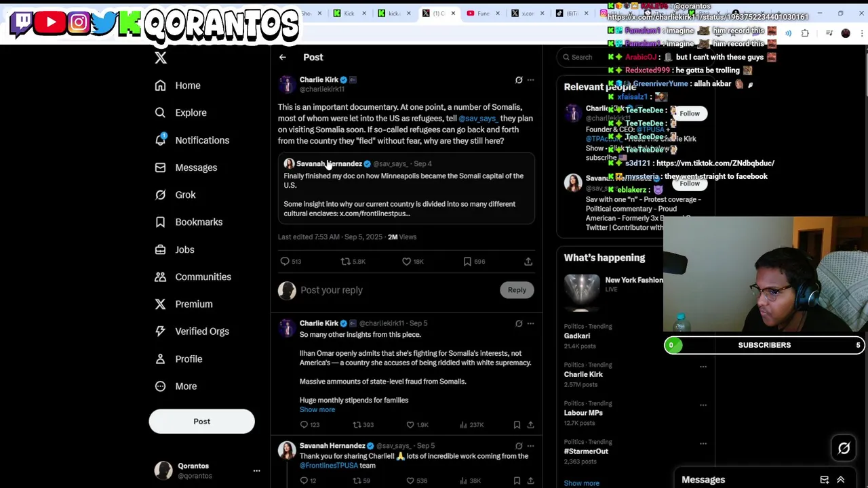The height and width of the screenshot is (488, 868).
Task: Click the X logo in the sidebar
Action: (x=161, y=58)
